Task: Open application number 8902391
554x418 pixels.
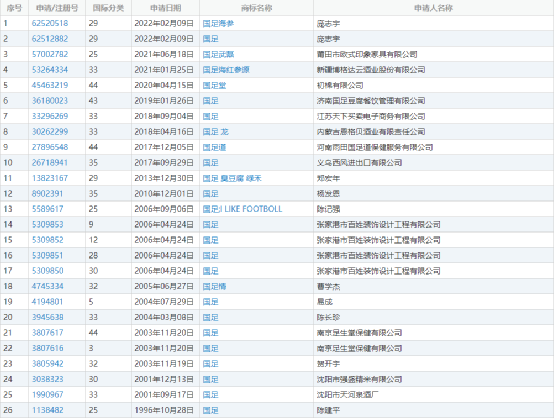Action: (x=47, y=194)
